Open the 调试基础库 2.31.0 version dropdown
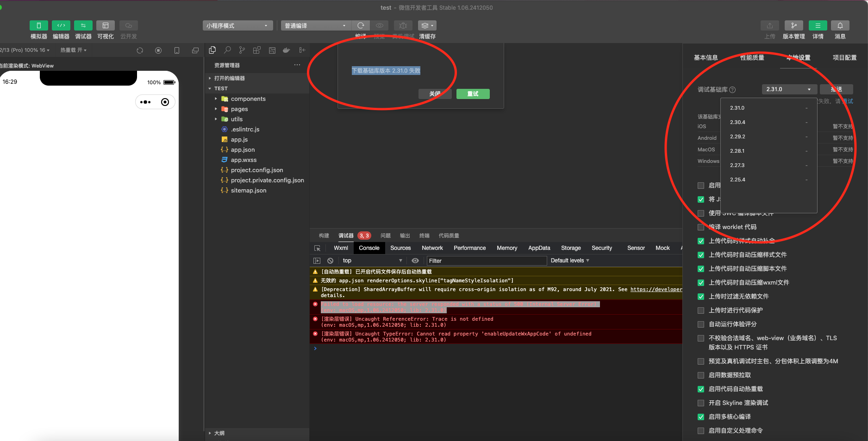 (789, 89)
